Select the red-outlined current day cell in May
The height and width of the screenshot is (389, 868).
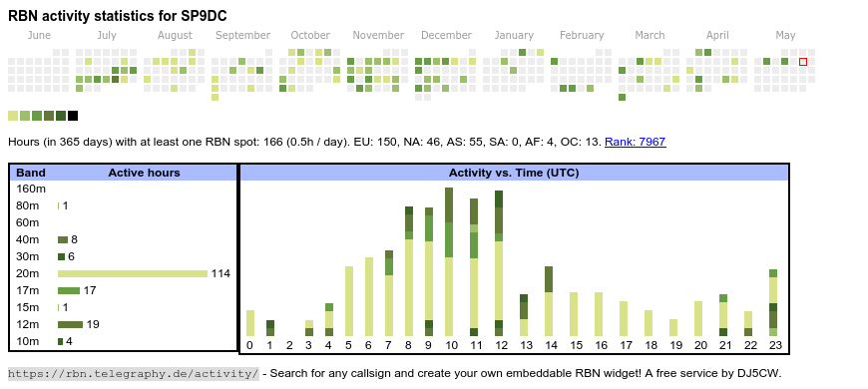click(803, 62)
